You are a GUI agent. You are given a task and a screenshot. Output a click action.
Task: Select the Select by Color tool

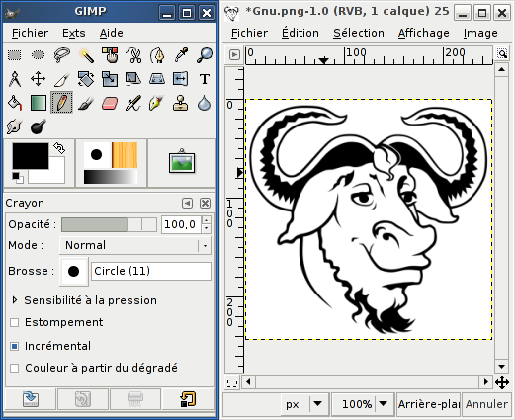tap(110, 55)
